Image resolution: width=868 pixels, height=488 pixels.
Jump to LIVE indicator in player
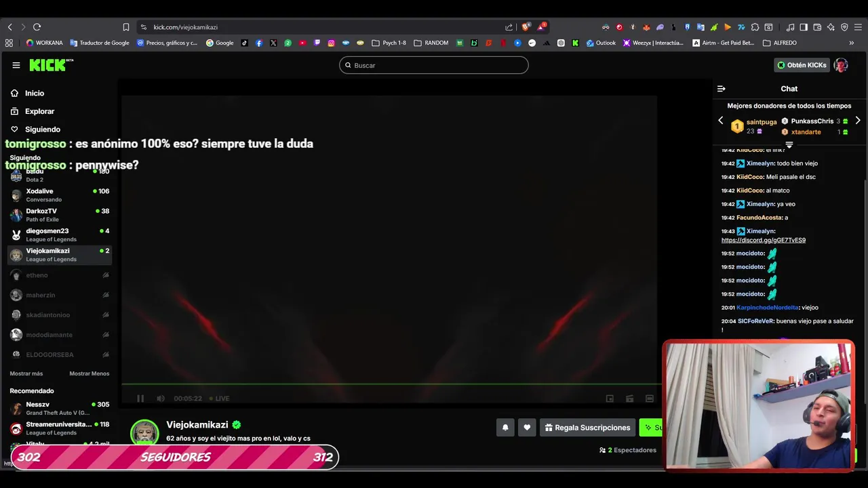(219, 399)
